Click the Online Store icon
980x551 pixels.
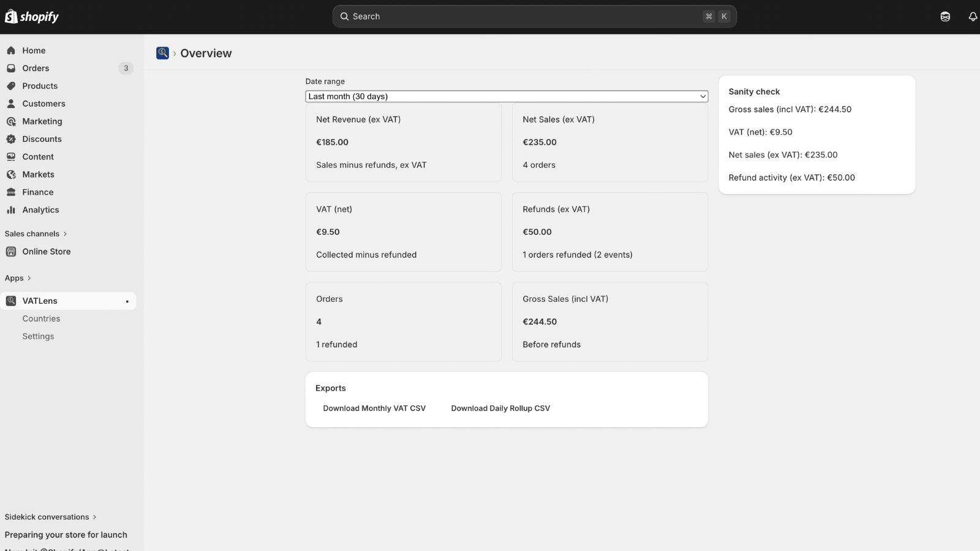click(x=11, y=252)
